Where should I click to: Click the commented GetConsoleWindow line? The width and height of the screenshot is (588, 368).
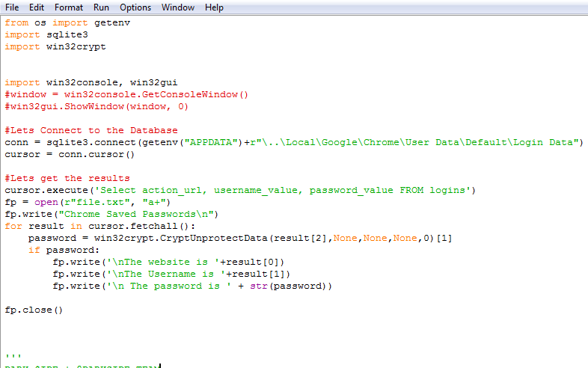pyautogui.click(x=126, y=94)
